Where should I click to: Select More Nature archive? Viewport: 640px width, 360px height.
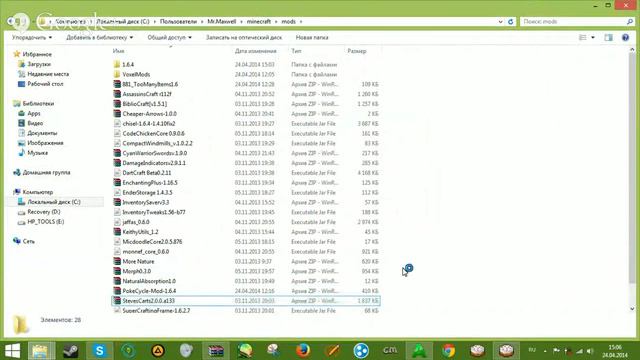[138, 261]
